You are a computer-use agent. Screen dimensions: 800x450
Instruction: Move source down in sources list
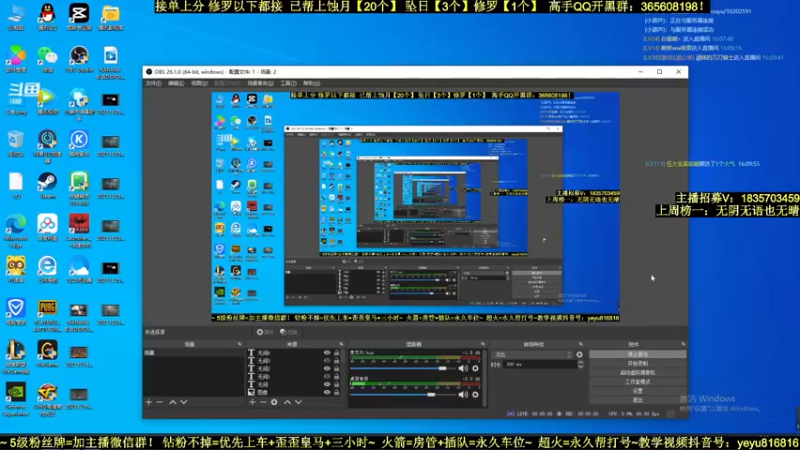[x=298, y=402]
